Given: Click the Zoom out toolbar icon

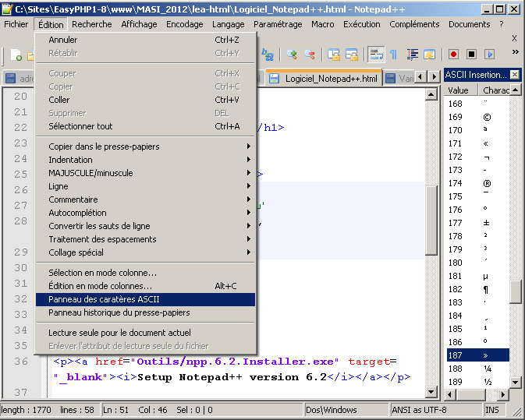Looking at the screenshot, I should click(310, 55).
